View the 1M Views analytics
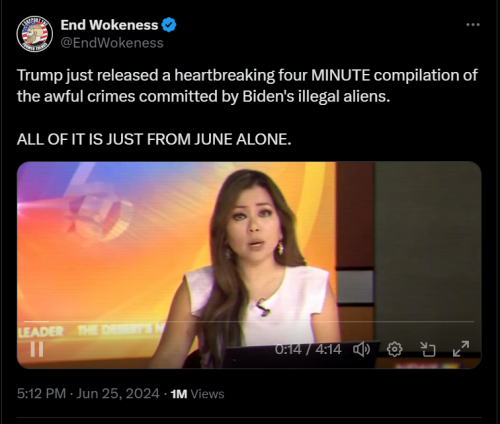 (197, 394)
